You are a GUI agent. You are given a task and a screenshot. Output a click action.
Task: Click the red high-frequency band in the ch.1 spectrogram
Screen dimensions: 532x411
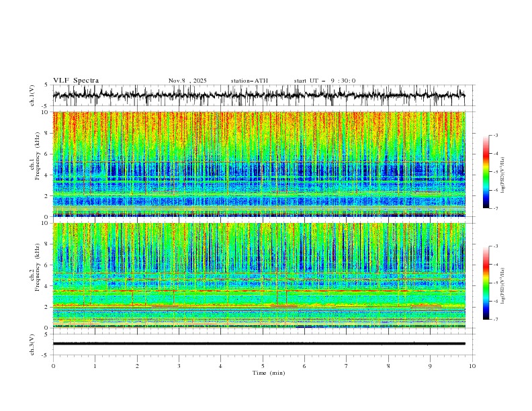pos(259,122)
